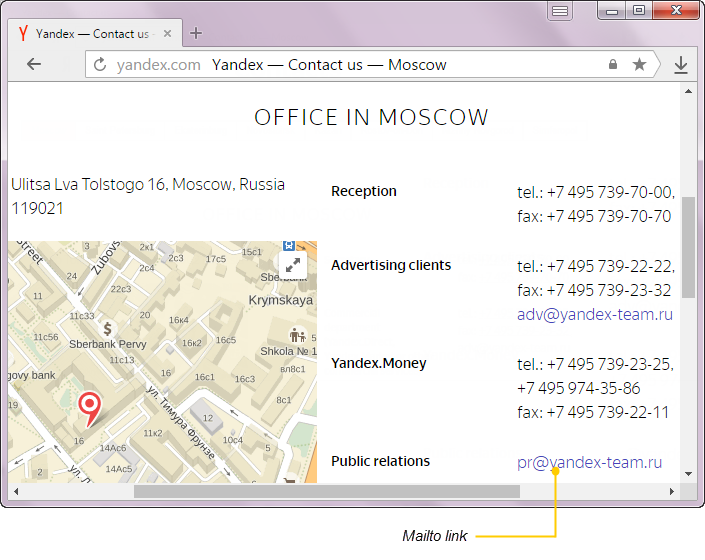Click reception fax +7 495 739-70-70
Image resolution: width=705 pixels, height=560 pixels.
click(609, 216)
